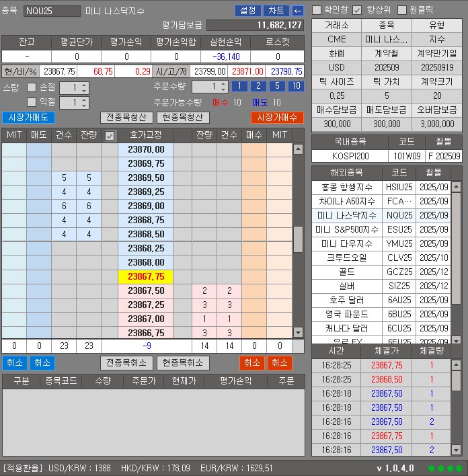Click the red 시장가매수 button
The image size is (468, 476).
[x=277, y=118]
